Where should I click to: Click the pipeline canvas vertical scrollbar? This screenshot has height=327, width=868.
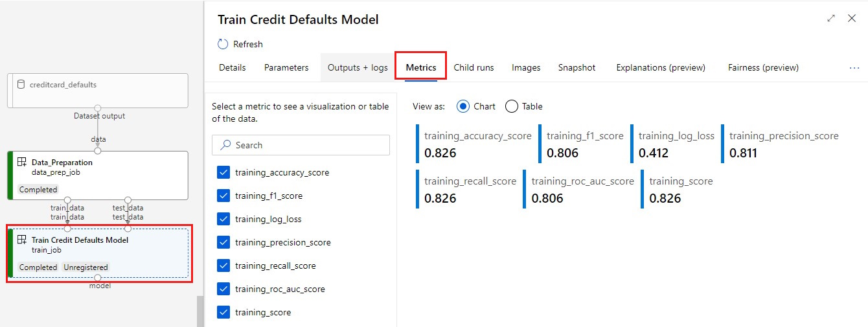200,311
